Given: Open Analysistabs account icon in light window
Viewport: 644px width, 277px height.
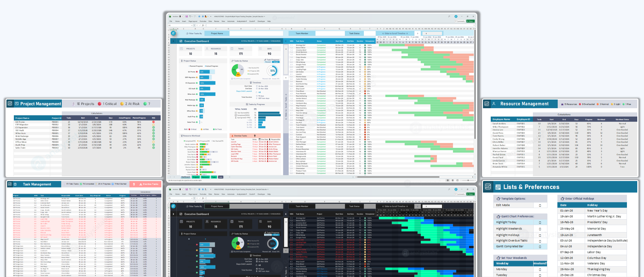Looking at the screenshot, I should [x=456, y=16].
